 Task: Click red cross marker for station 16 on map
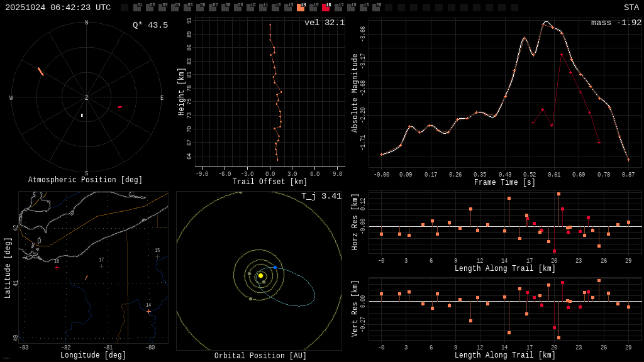click(57, 267)
